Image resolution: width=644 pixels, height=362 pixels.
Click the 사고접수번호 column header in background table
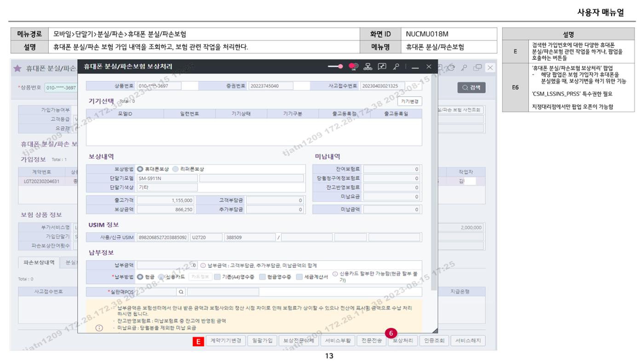coord(49,292)
